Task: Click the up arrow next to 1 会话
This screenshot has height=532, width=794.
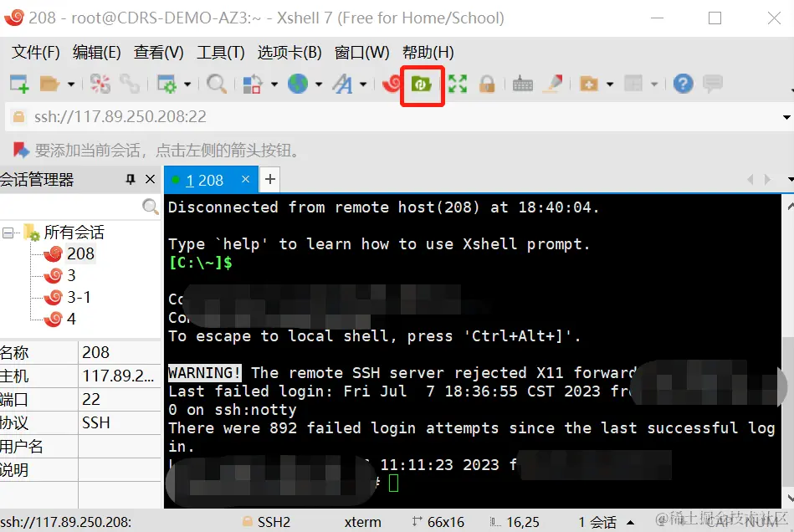Action: point(631,523)
